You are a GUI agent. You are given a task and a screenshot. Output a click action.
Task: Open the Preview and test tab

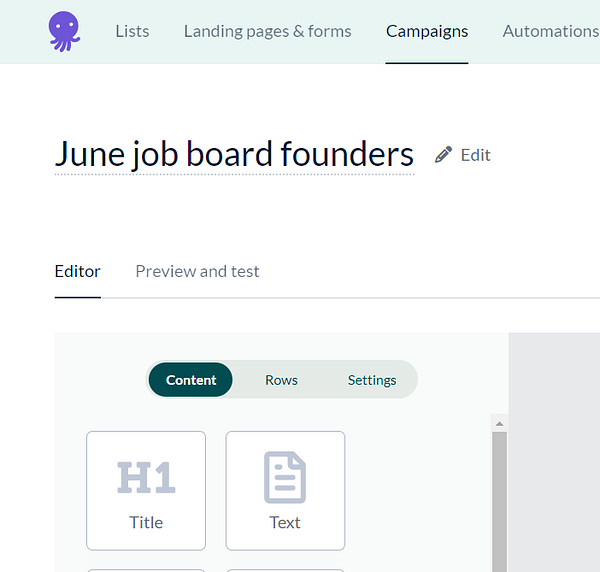[197, 271]
